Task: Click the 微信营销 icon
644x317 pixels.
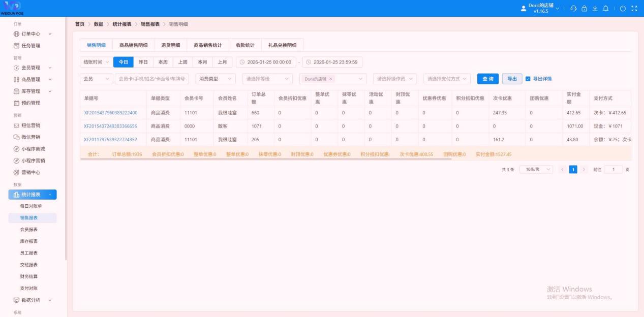Action: 16,137
